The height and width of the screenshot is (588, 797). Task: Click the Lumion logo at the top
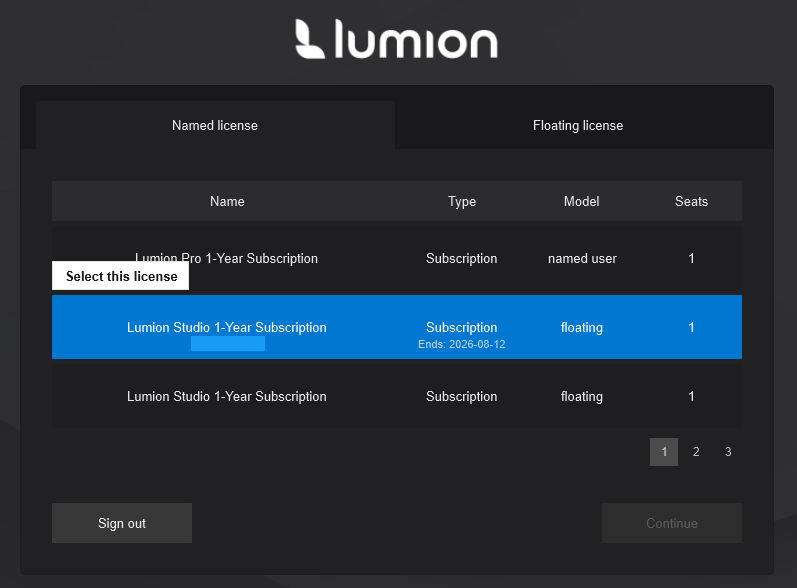(396, 40)
